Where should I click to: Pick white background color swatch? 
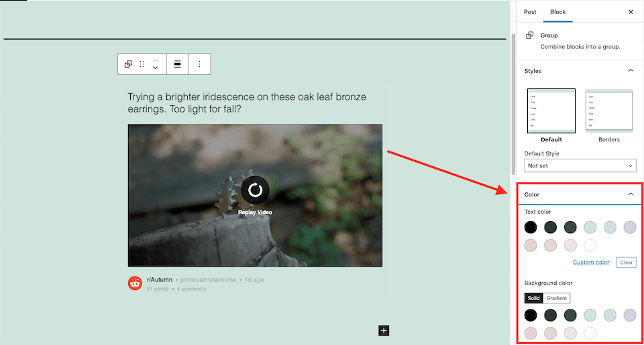[x=590, y=333]
